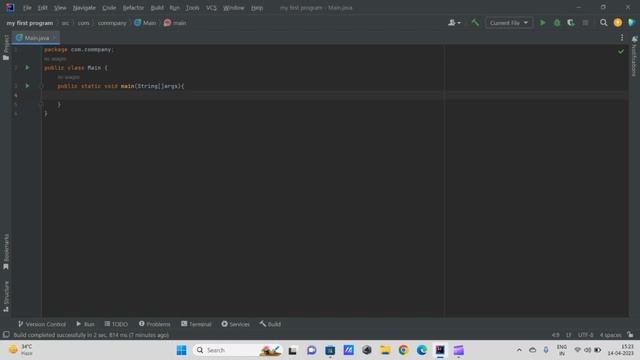Open the Version Control tool window
The width and height of the screenshot is (640, 360).
tap(42, 324)
